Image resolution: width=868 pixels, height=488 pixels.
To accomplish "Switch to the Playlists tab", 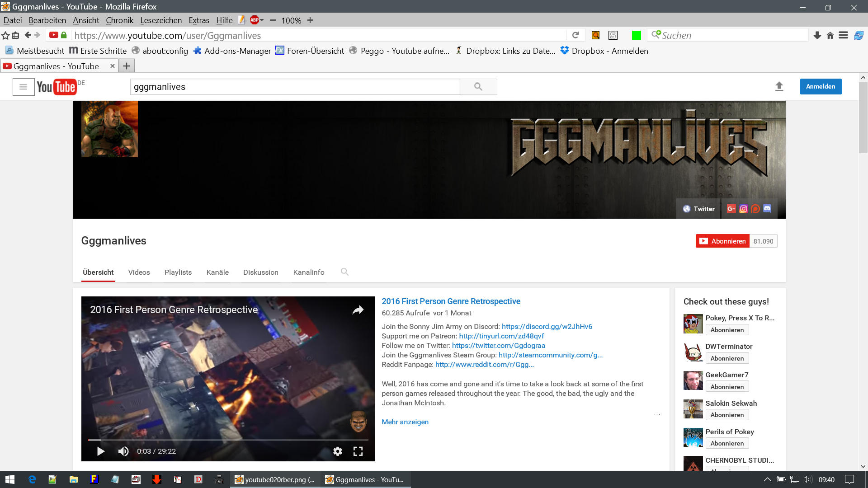I will tap(178, 272).
